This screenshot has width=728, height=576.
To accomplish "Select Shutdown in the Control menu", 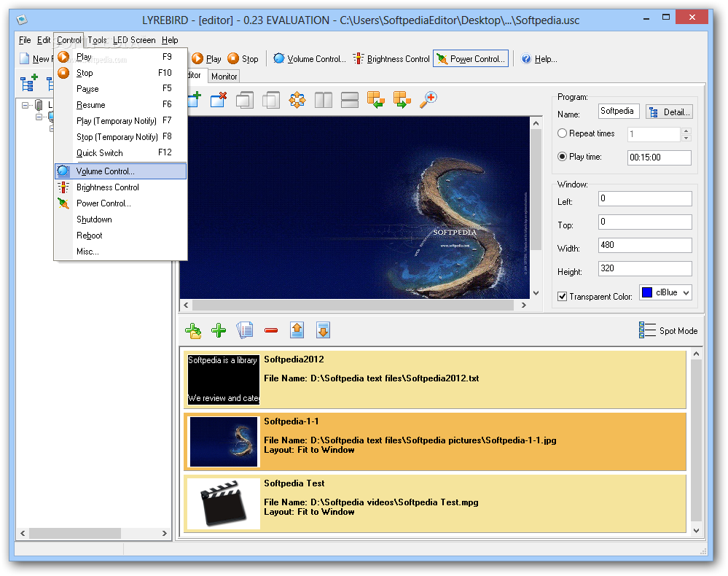I will (x=121, y=219).
